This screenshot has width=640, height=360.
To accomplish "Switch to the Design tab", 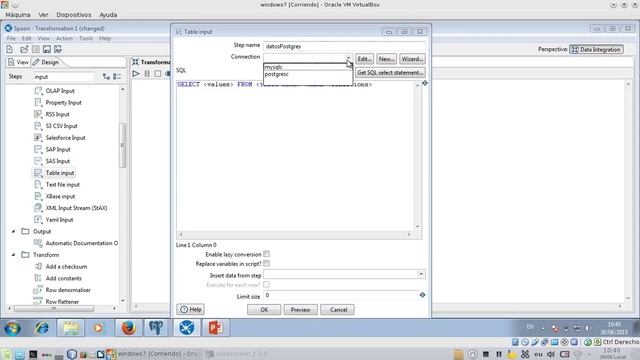I will click(x=46, y=62).
